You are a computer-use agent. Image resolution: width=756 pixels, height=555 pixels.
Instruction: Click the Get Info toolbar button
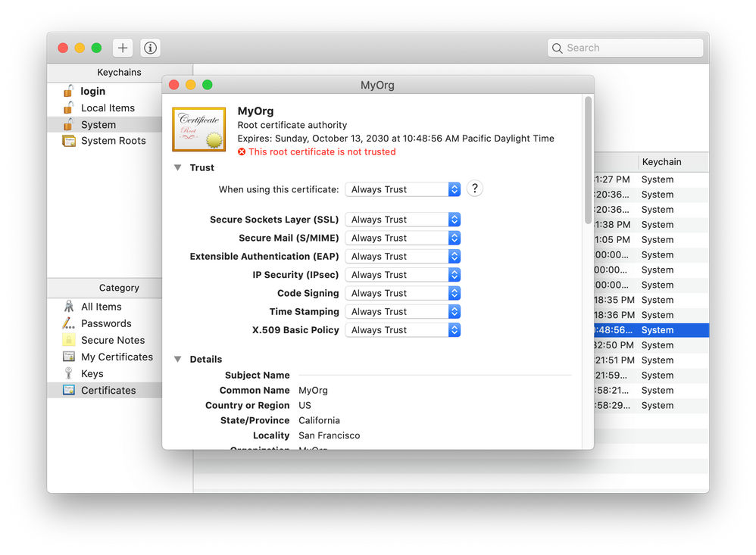click(149, 47)
